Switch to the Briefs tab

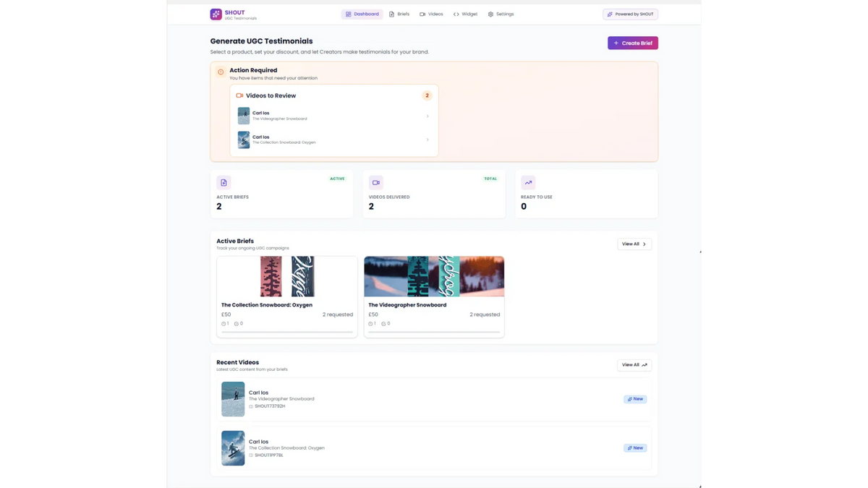pos(399,14)
